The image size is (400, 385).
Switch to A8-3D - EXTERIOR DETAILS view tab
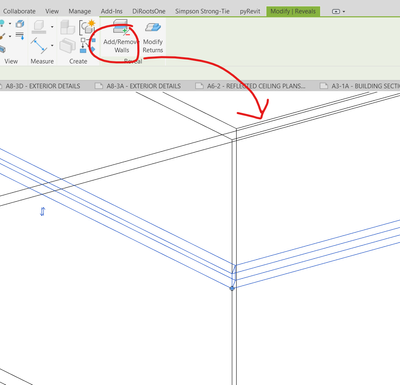pos(43,86)
